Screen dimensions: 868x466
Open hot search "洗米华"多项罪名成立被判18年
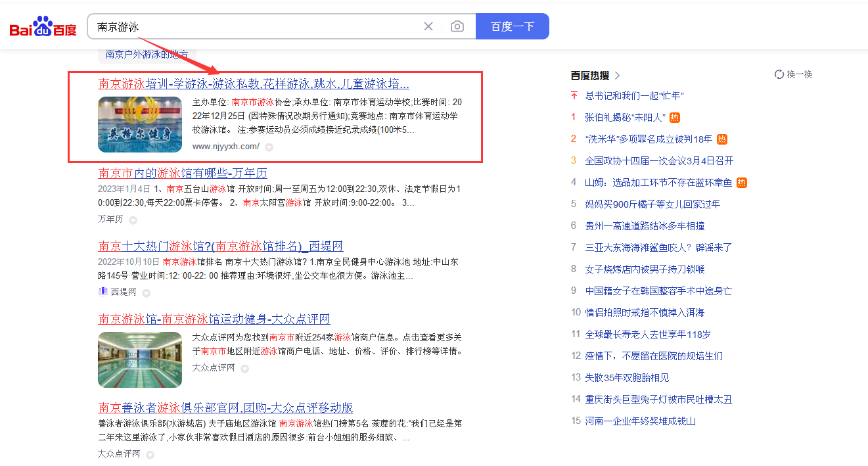(649, 139)
